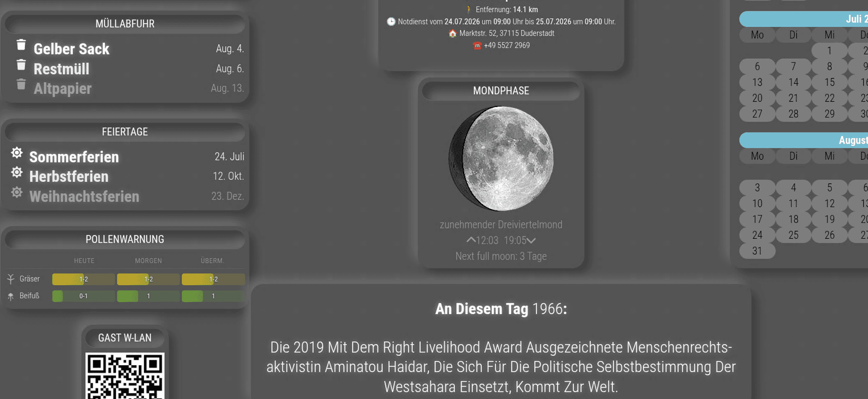
Task: Click the Juli calendar month header
Action: tap(804, 19)
